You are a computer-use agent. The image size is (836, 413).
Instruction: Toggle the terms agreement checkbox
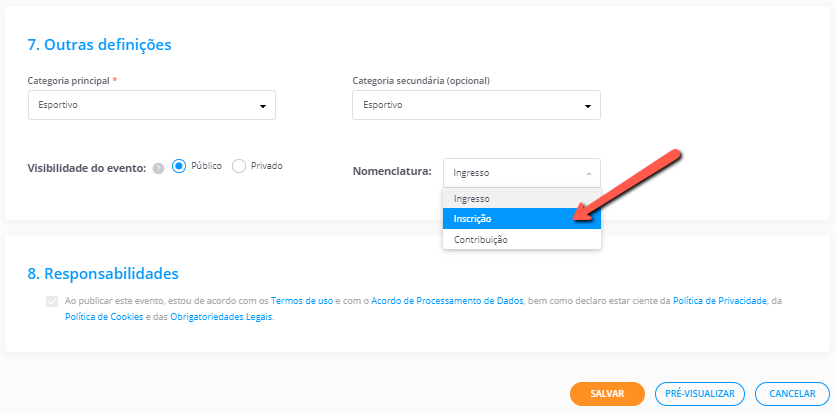point(52,302)
